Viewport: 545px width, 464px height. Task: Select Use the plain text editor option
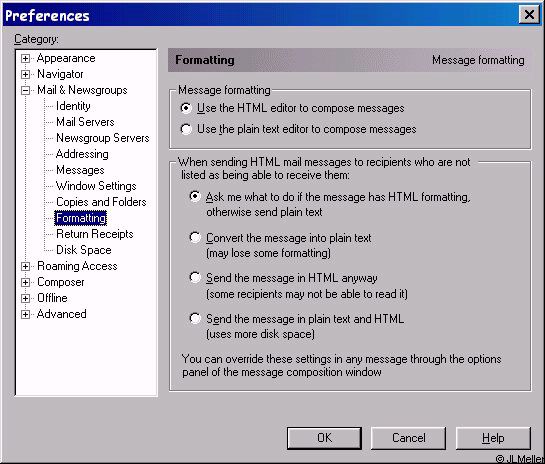[x=186, y=129]
